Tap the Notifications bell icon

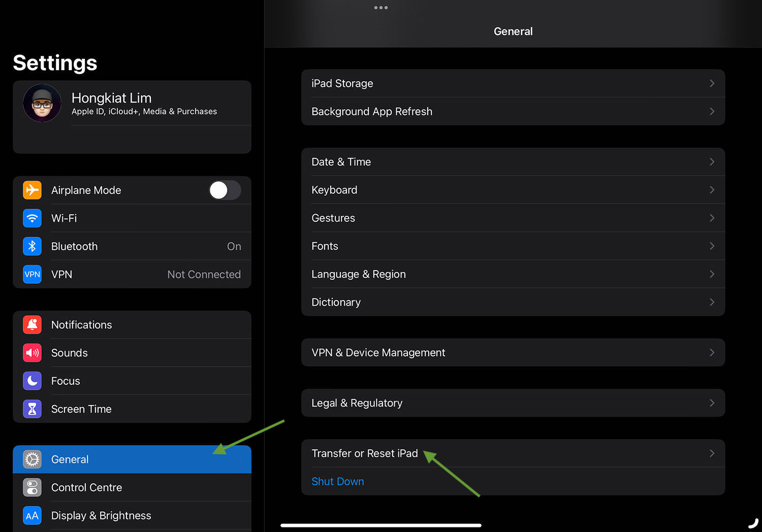[x=32, y=325]
